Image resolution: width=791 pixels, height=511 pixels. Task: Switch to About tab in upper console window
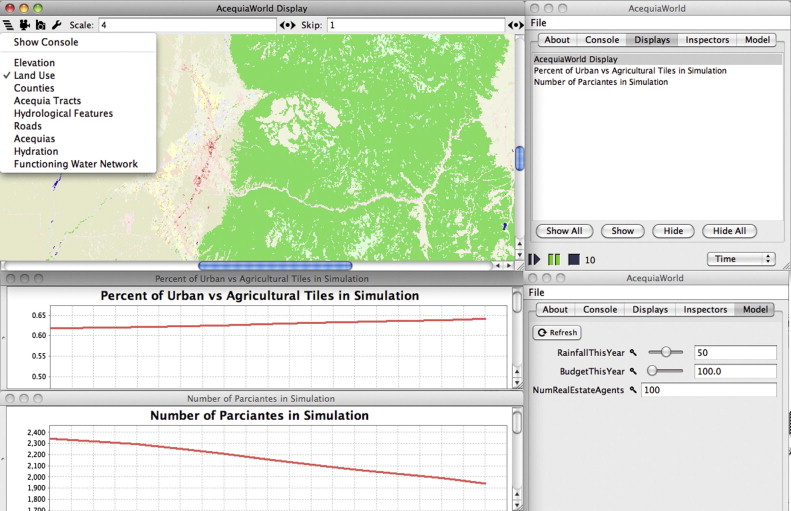(557, 40)
